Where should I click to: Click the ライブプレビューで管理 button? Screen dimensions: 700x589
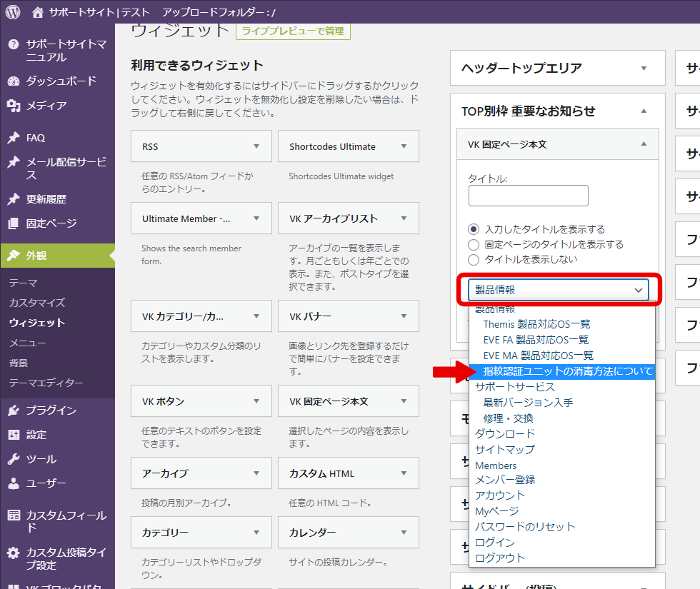[x=293, y=31]
